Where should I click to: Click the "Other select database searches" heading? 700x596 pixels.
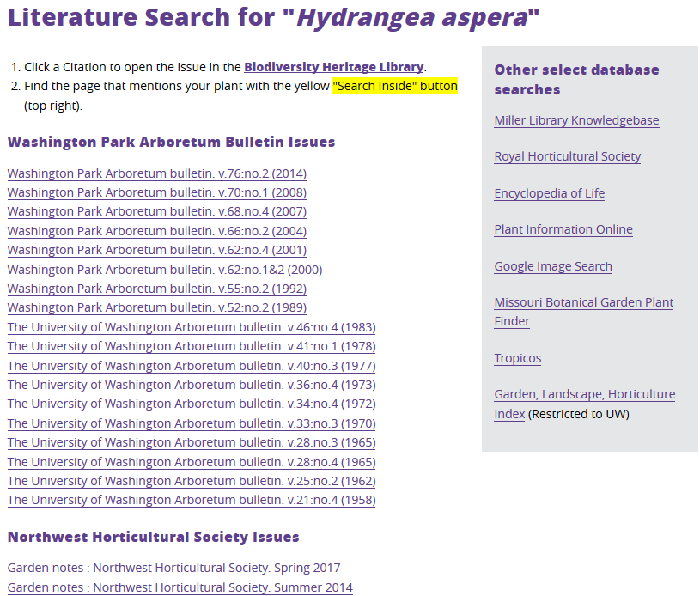tap(577, 80)
